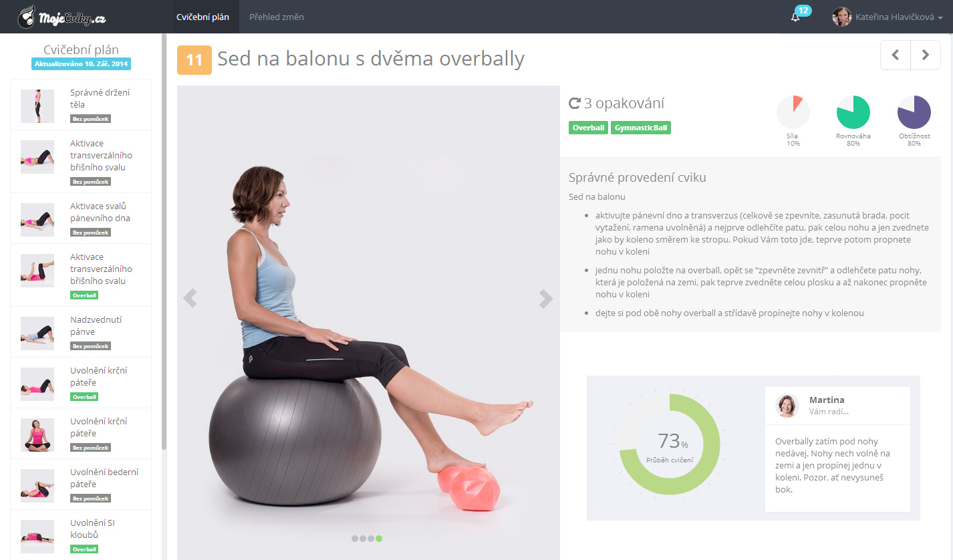Click Kateřina Hlavičková's profile avatar

(842, 17)
